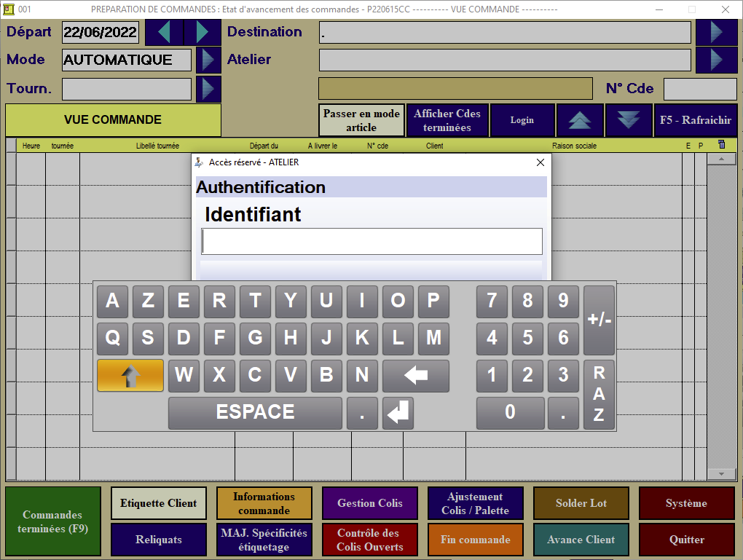The height and width of the screenshot is (560, 743).
Task: Click the F5 - Rafraichir button
Action: [x=695, y=120]
